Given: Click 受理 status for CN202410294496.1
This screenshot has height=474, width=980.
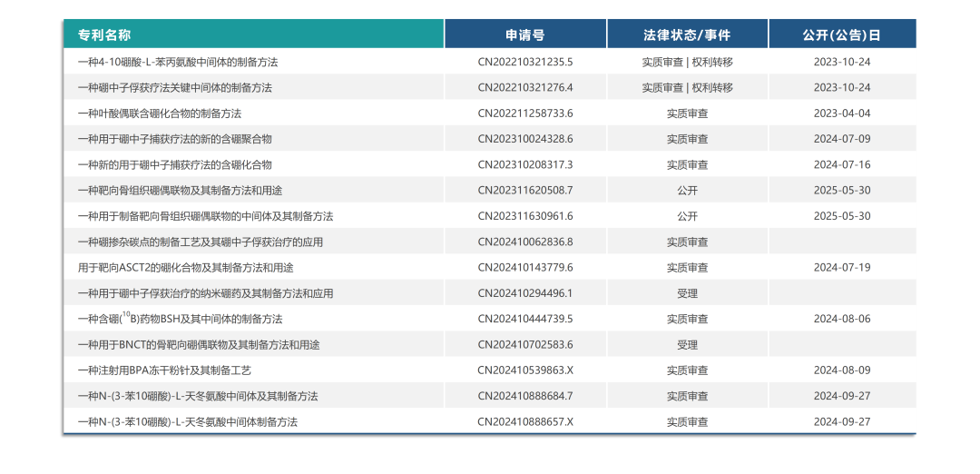Looking at the screenshot, I should click(688, 292).
